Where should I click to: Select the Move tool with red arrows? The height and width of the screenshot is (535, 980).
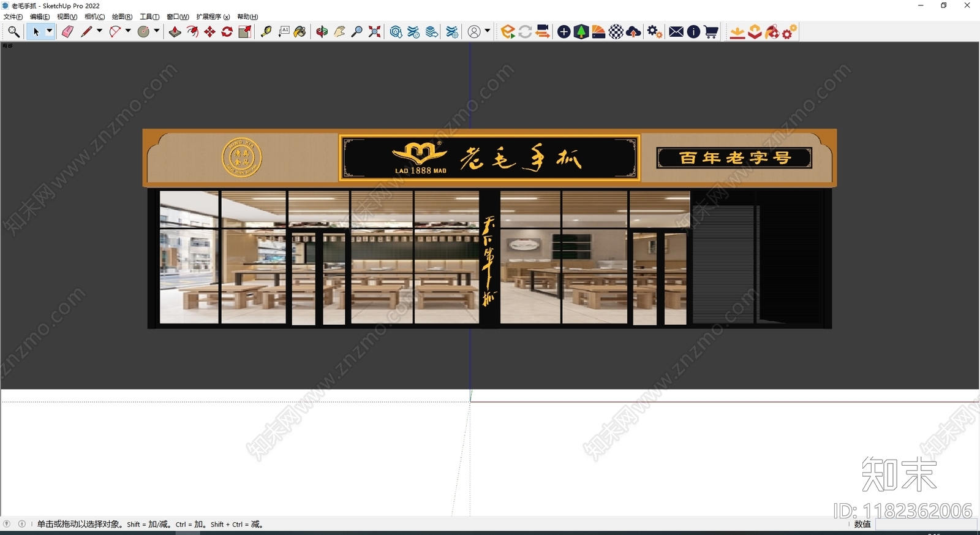(x=209, y=32)
